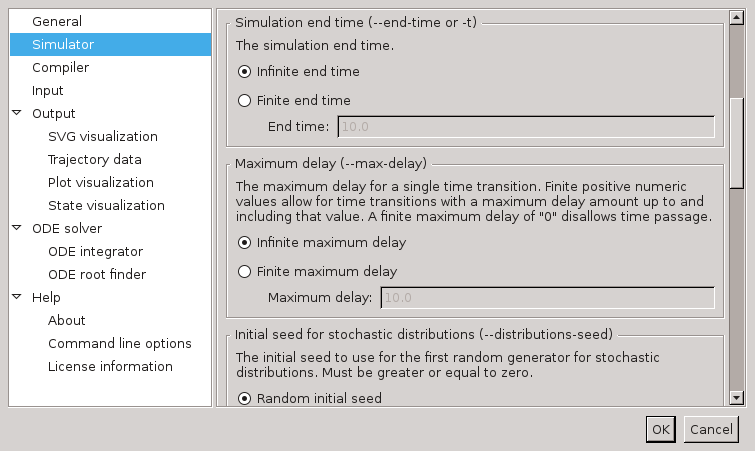Image resolution: width=755 pixels, height=451 pixels.
Task: Enable Random initial seed option
Action: click(245, 398)
